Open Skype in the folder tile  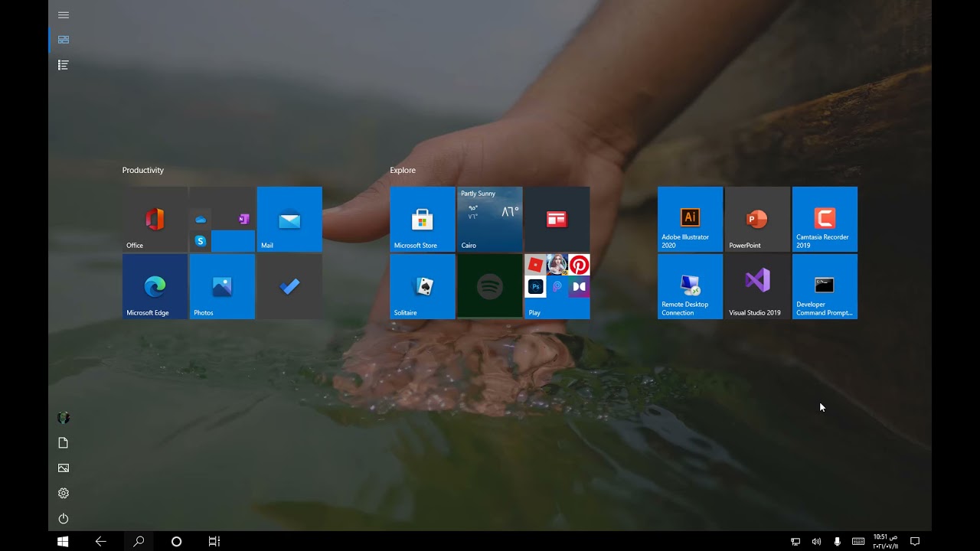click(x=201, y=241)
